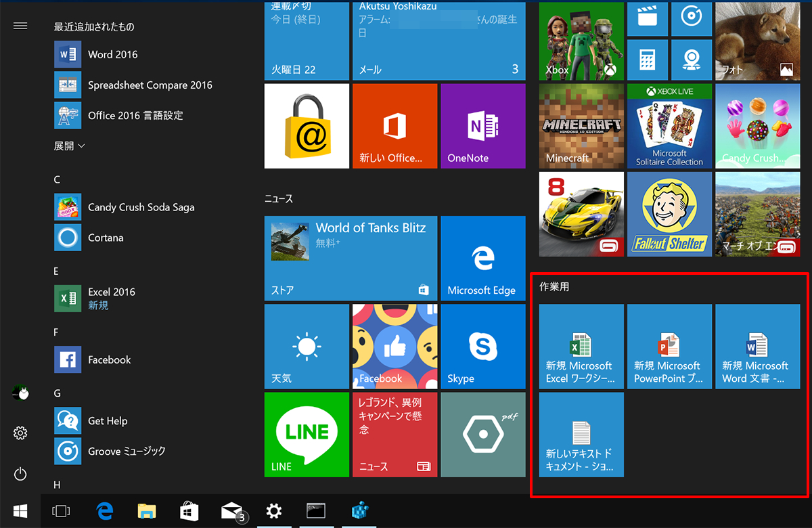Open the メール mail tile

coord(438,41)
